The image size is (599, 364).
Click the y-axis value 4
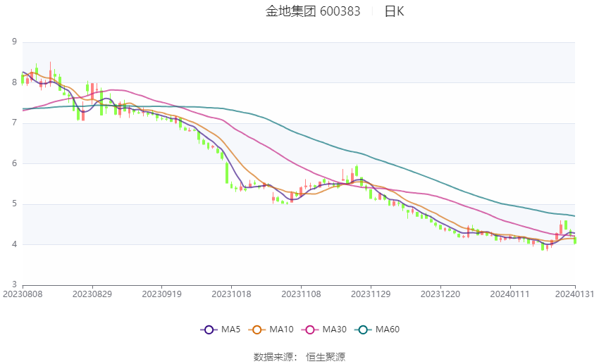point(15,244)
